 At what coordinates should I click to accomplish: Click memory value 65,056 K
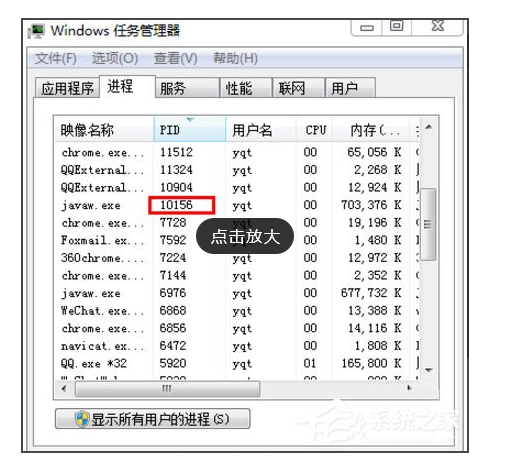tap(374, 152)
